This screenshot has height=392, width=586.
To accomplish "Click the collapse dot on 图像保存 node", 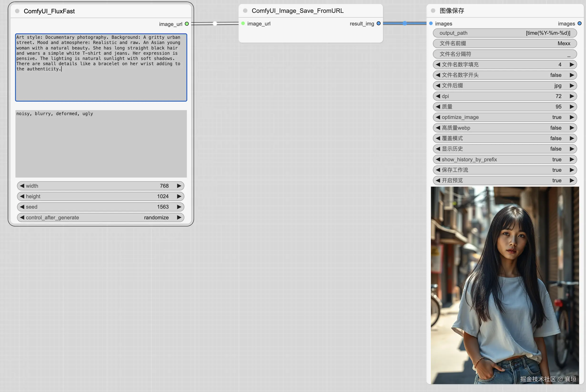I will point(433,10).
